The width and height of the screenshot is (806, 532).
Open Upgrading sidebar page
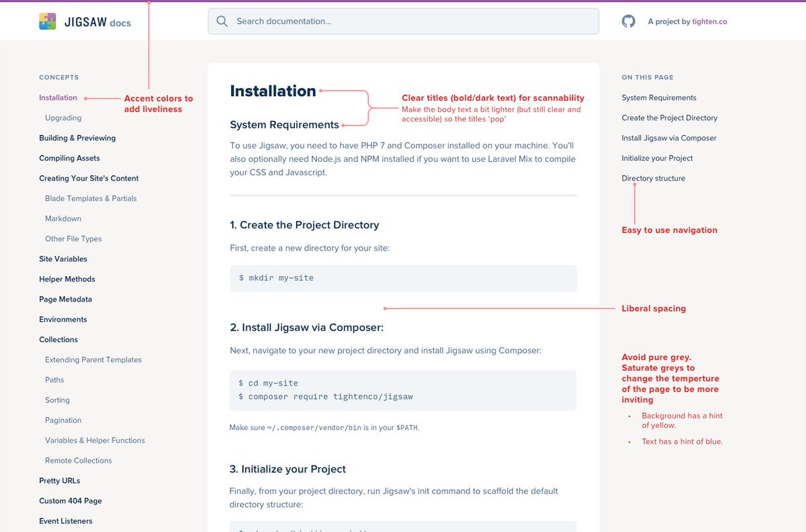pyautogui.click(x=63, y=118)
